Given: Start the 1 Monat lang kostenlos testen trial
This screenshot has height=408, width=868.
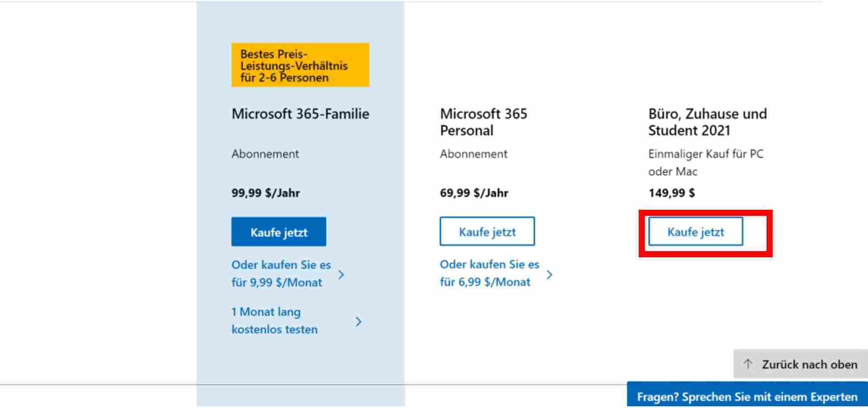Looking at the screenshot, I should click(274, 321).
